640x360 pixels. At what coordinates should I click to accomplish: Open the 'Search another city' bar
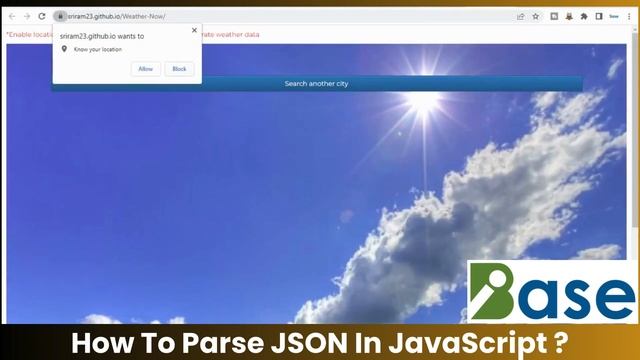317,84
